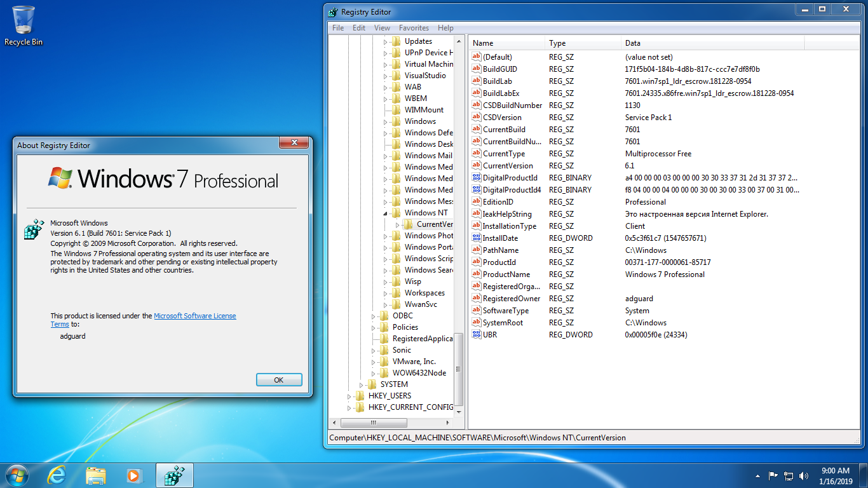The image size is (868, 488).
Task: Open the Recycle Bin desktop icon
Action: 24,25
